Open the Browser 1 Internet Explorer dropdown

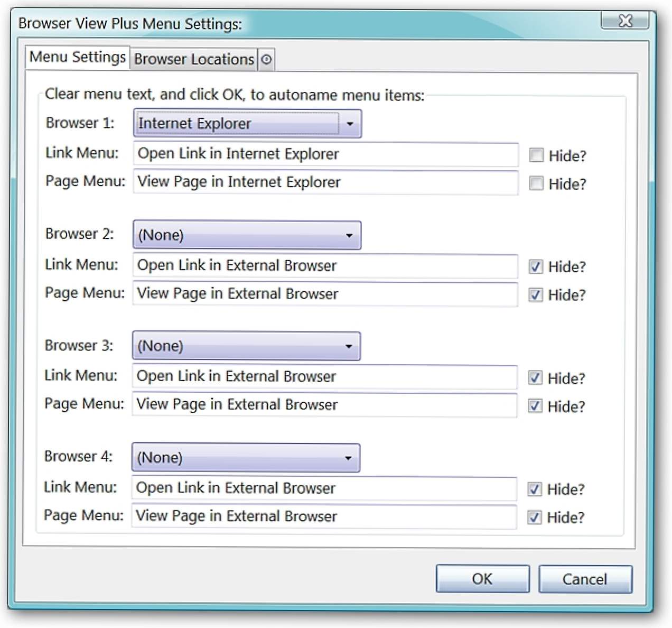click(x=247, y=124)
